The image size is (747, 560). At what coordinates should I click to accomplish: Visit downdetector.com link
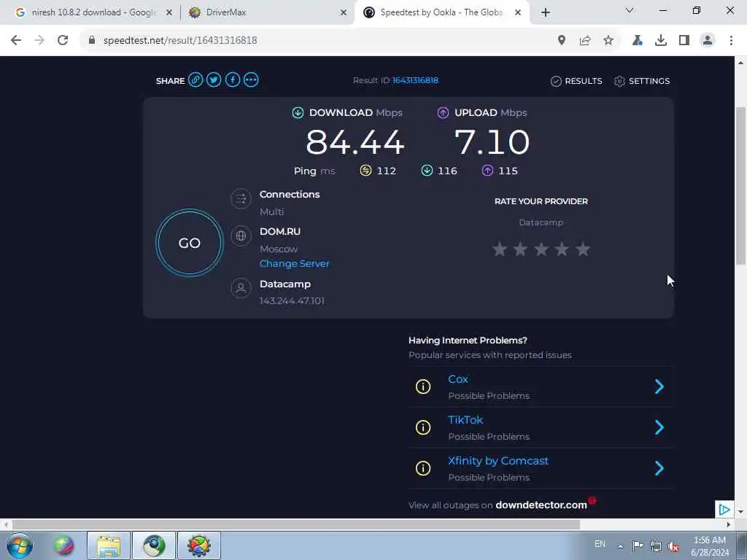pos(541,505)
